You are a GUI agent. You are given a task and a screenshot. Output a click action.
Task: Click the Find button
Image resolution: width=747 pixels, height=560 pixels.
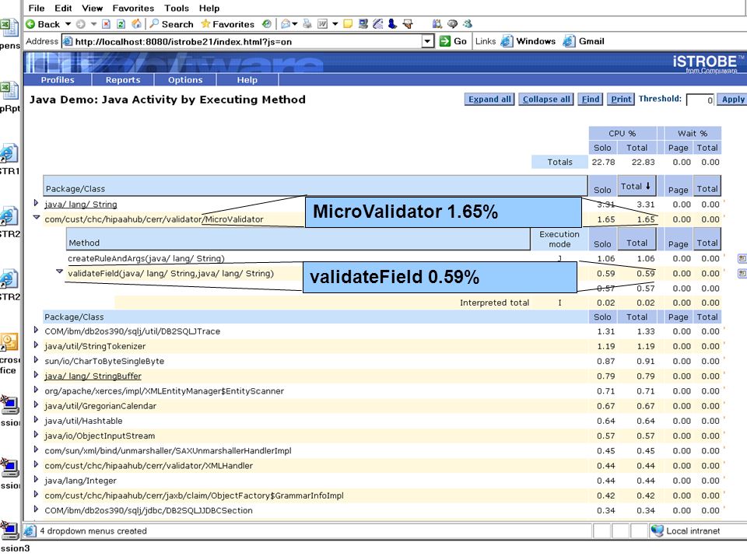click(x=591, y=99)
